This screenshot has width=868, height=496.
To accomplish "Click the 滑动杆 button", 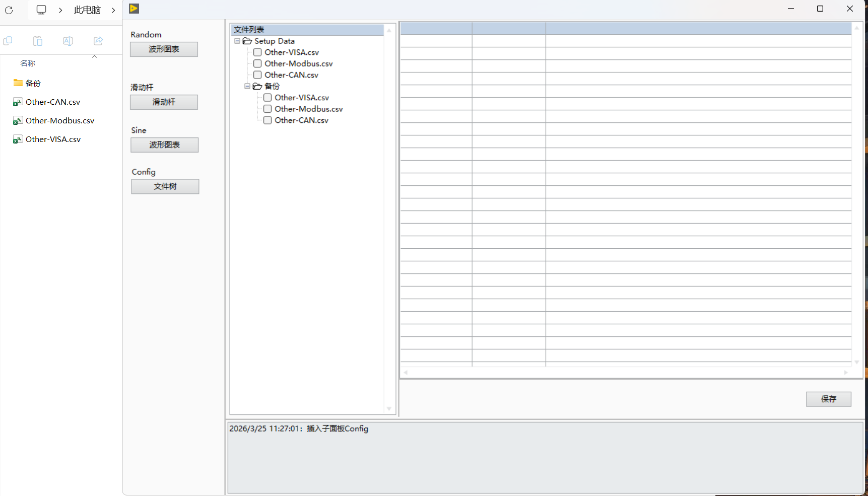I will point(164,102).
